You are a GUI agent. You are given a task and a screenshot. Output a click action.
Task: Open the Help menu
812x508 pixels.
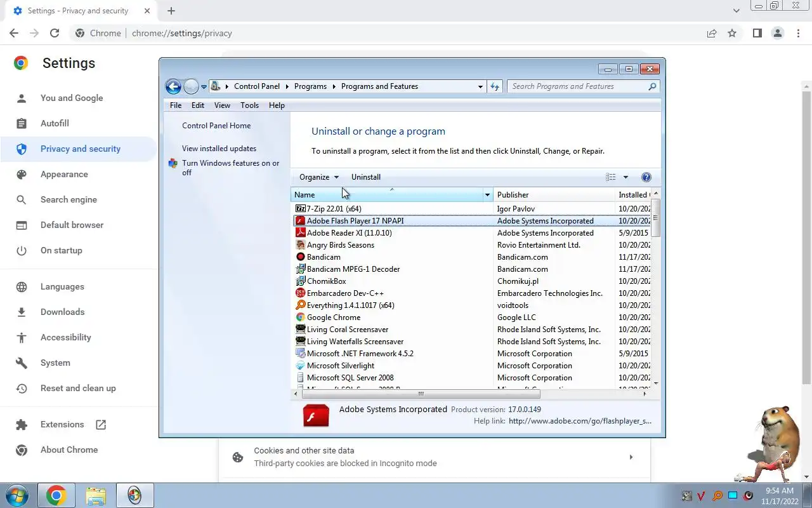[x=277, y=105]
